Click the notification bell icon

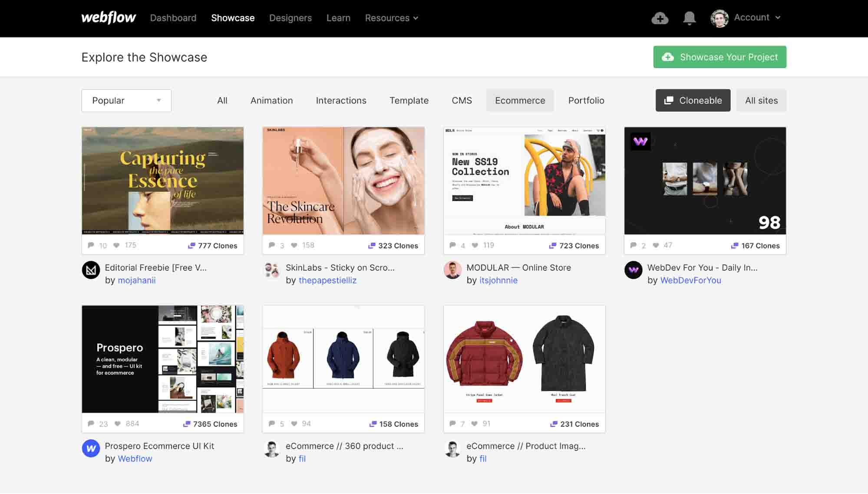[690, 16]
